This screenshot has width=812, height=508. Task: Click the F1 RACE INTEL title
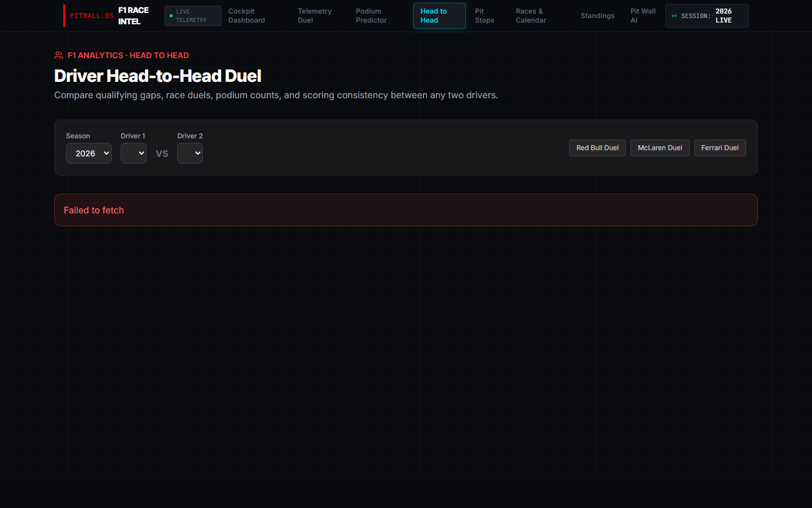point(134,16)
